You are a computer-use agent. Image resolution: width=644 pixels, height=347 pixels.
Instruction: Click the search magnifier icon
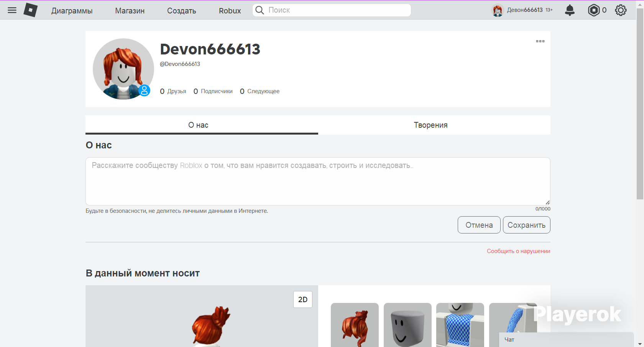coord(260,10)
